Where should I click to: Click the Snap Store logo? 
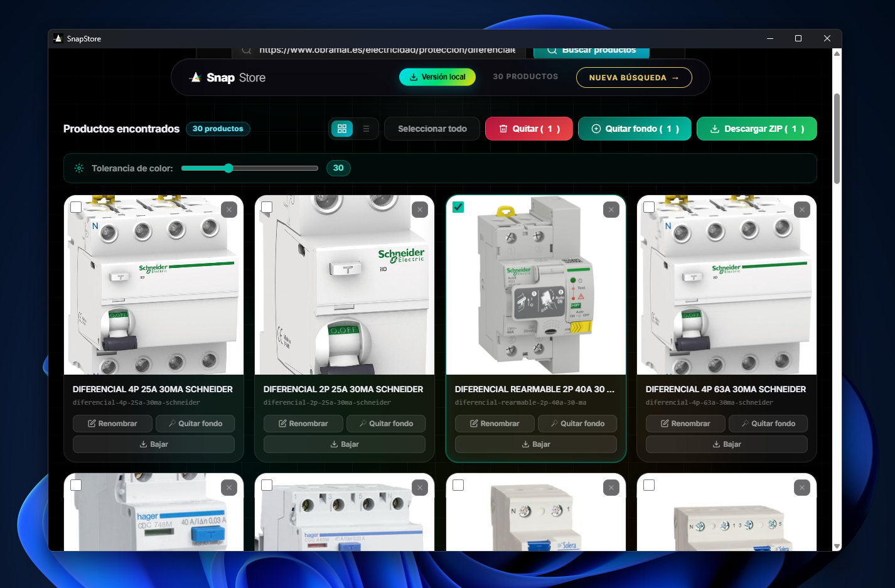[228, 78]
